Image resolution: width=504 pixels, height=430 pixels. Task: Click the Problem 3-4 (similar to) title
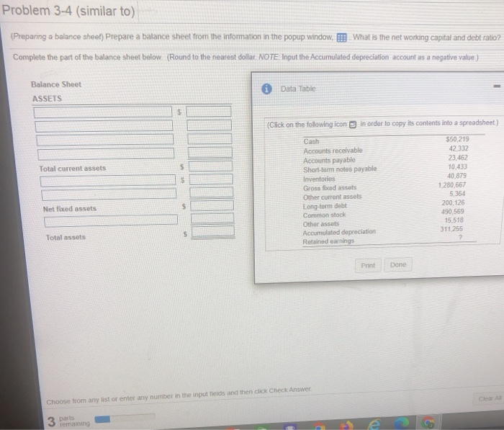pos(68,11)
